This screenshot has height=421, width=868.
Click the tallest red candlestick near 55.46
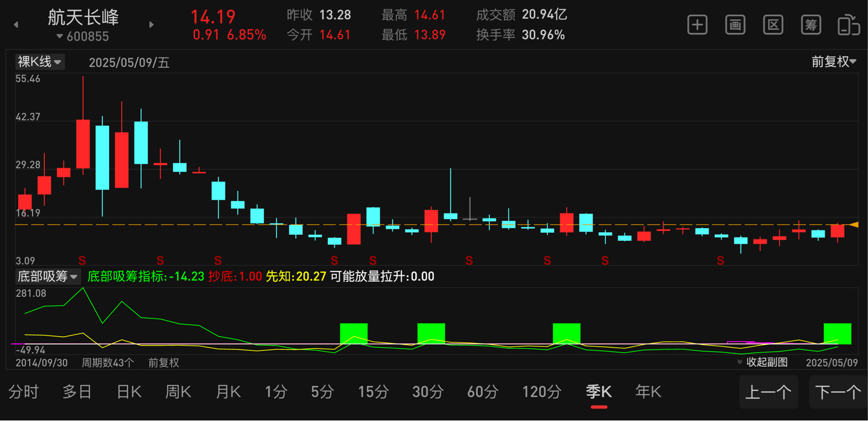click(x=83, y=143)
